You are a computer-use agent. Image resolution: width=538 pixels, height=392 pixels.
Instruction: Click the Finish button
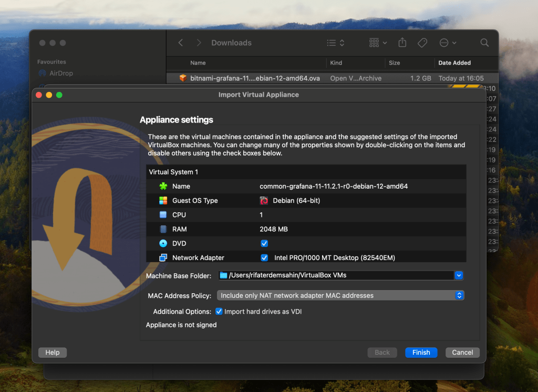click(421, 353)
